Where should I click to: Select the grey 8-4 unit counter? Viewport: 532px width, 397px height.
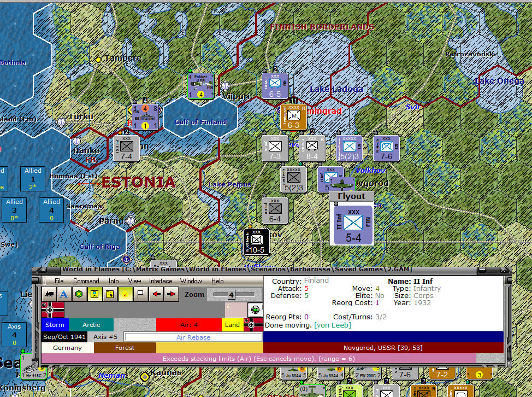point(312,148)
